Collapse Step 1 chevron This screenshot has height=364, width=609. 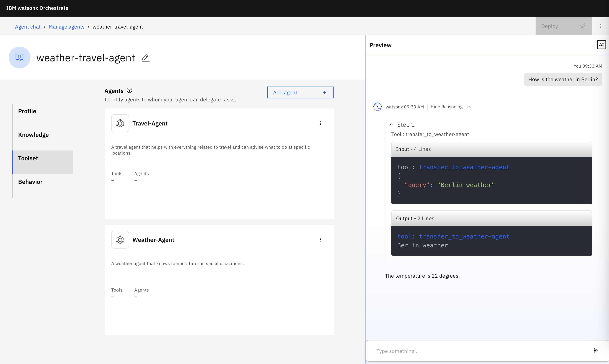click(391, 125)
